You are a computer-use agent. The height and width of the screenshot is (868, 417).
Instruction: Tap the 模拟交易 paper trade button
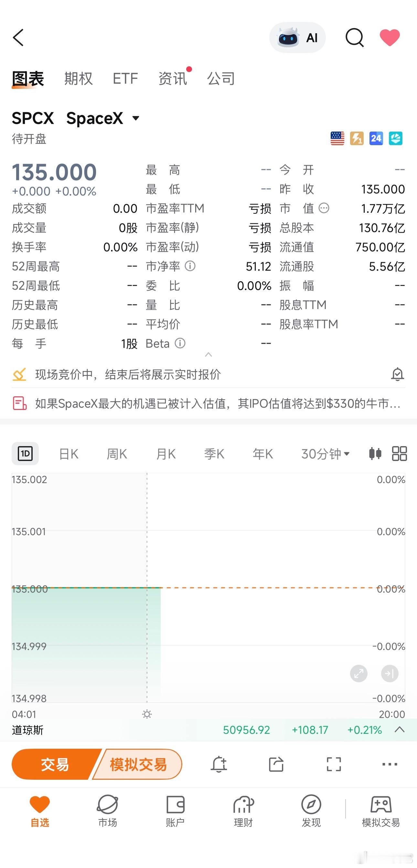point(138,765)
